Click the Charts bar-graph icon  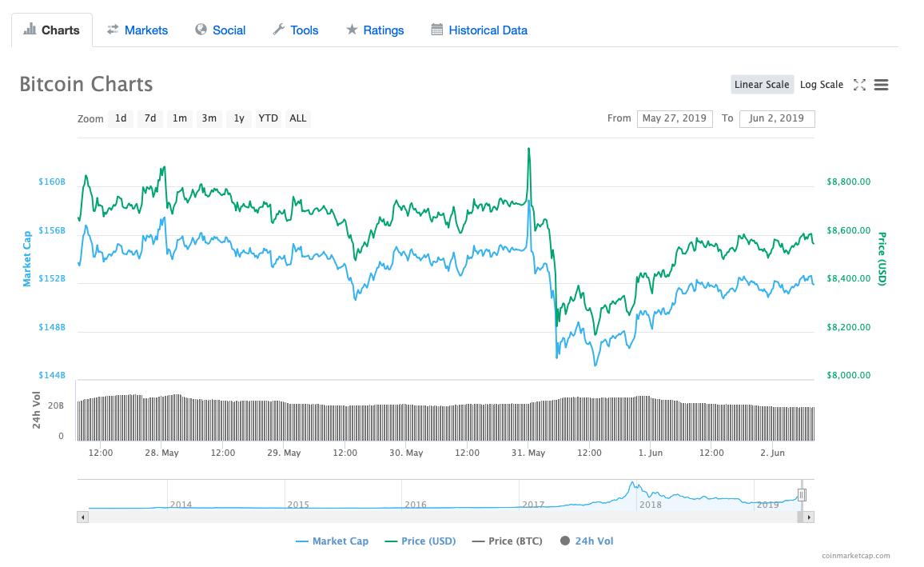click(x=30, y=30)
